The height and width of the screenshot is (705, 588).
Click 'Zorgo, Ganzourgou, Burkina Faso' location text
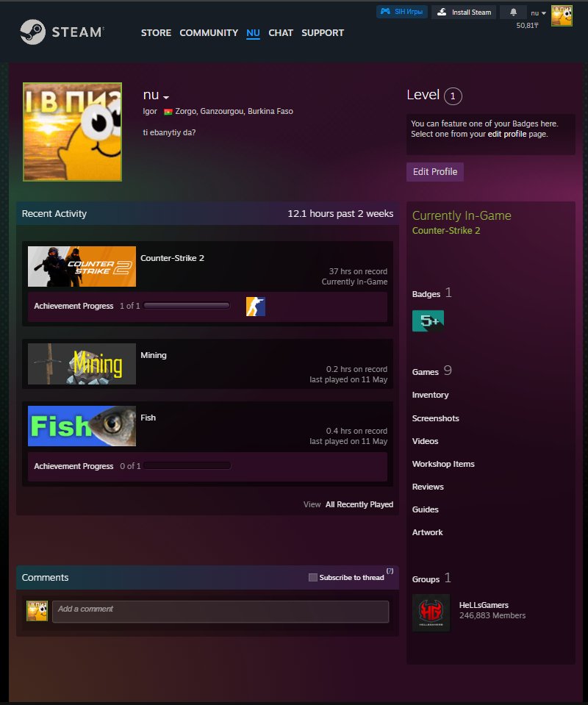[234, 111]
